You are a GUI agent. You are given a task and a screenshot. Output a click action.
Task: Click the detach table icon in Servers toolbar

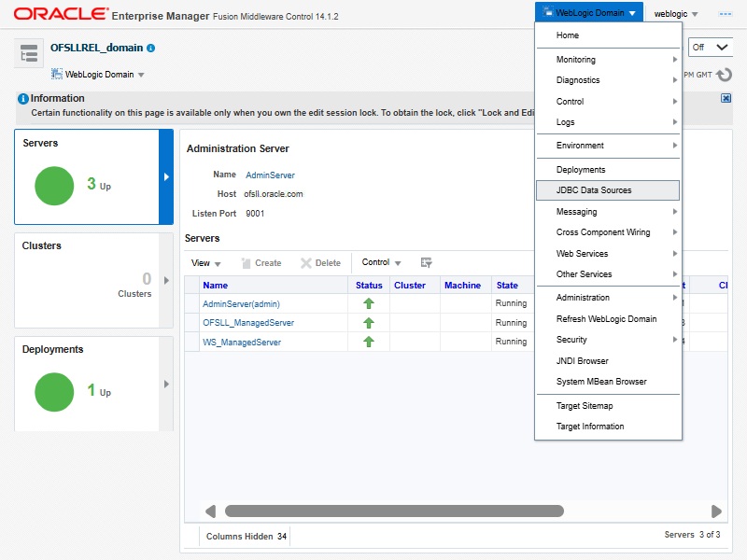pyautogui.click(x=427, y=263)
